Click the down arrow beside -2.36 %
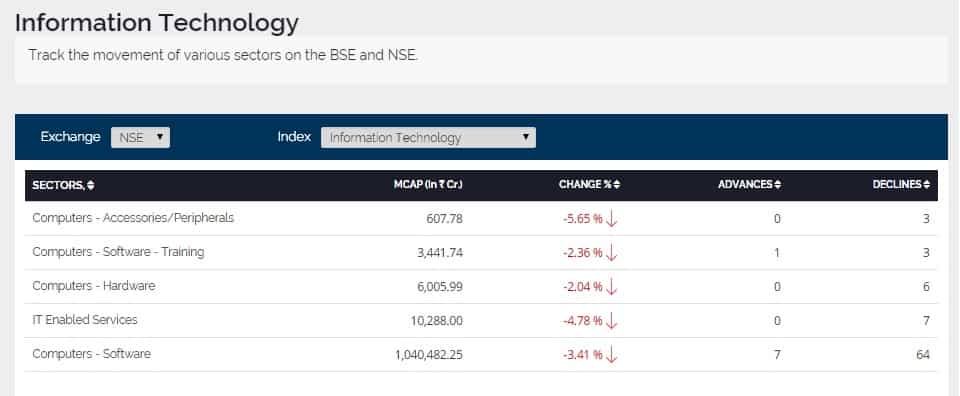Viewport: 960px width, 396px height. [x=611, y=253]
